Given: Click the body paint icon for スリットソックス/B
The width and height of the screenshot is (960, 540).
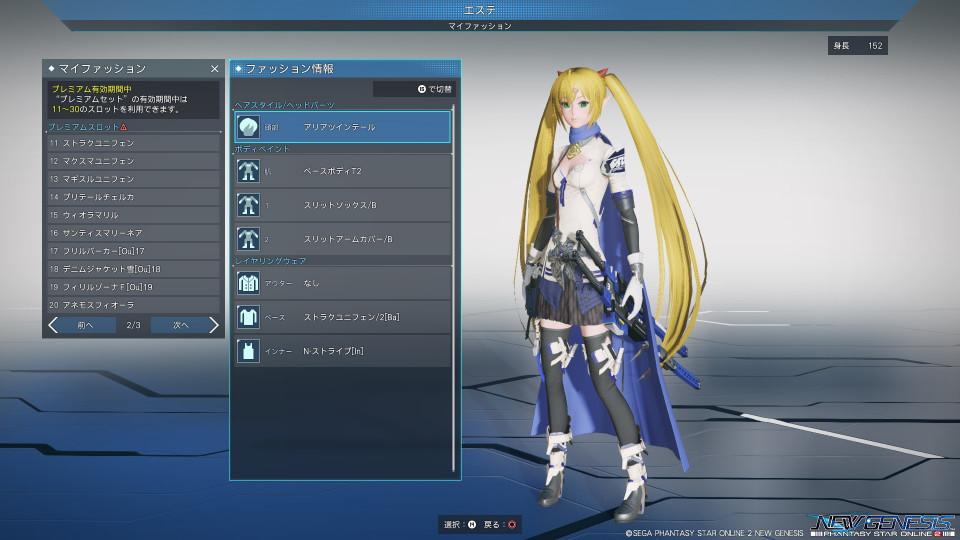Looking at the screenshot, I should click(x=248, y=205).
